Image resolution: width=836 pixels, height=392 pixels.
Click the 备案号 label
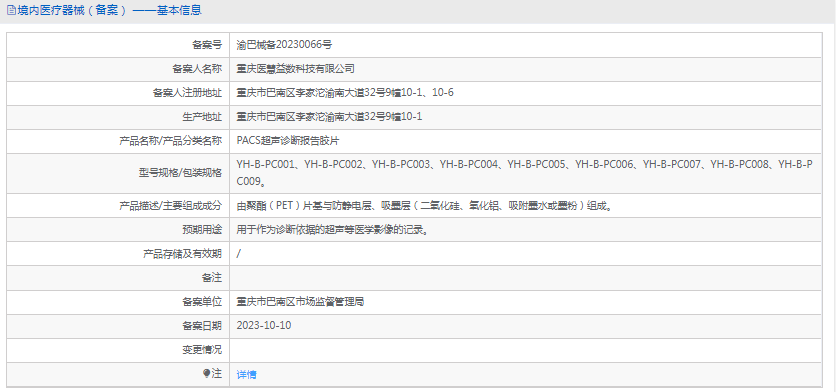pos(207,45)
